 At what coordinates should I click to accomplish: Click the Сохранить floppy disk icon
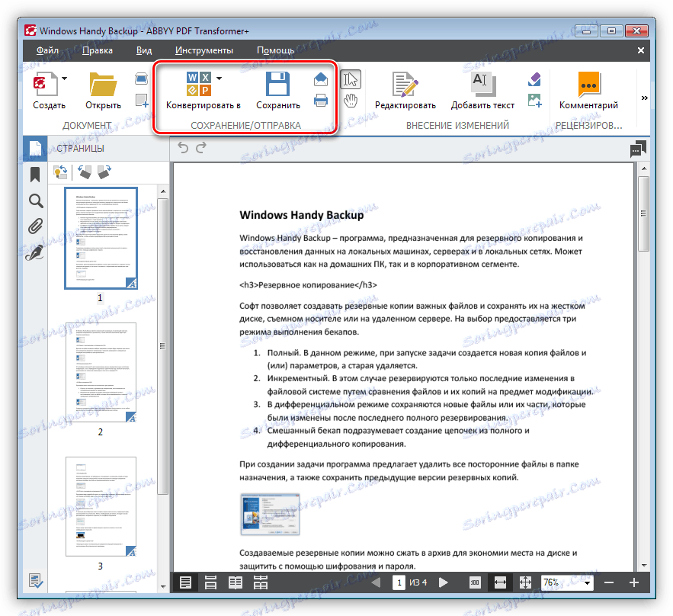coord(277,84)
